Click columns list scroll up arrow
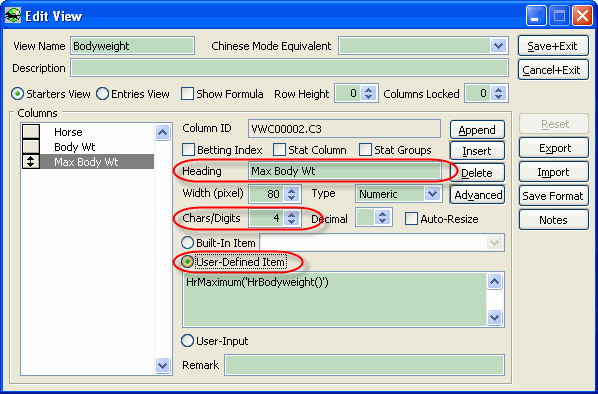 pos(162,133)
